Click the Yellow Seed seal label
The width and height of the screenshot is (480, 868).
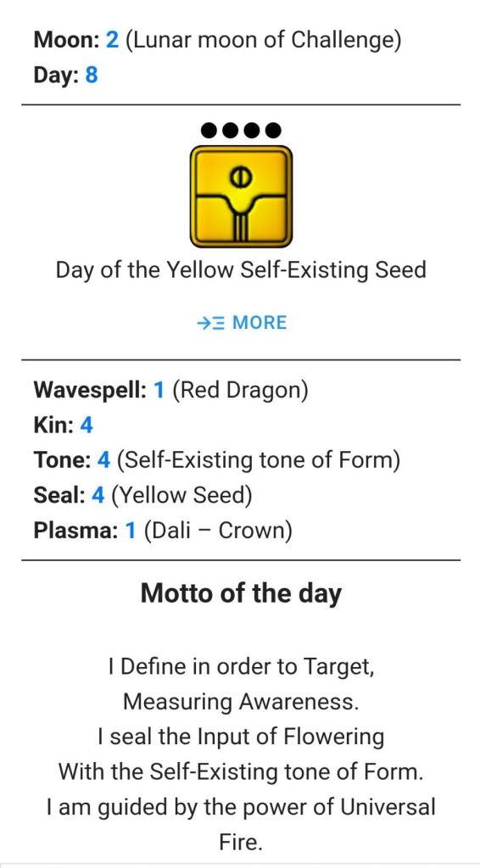pyautogui.click(x=182, y=496)
